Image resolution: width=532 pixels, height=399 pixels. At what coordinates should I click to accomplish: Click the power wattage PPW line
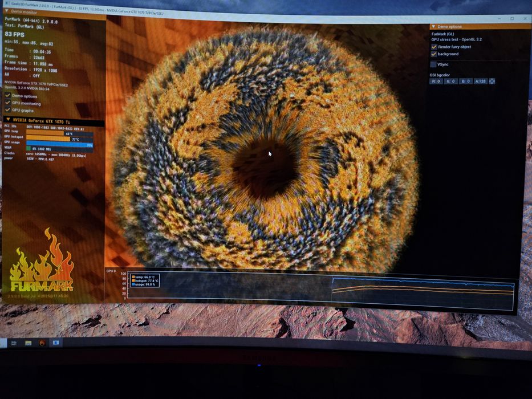point(40,159)
